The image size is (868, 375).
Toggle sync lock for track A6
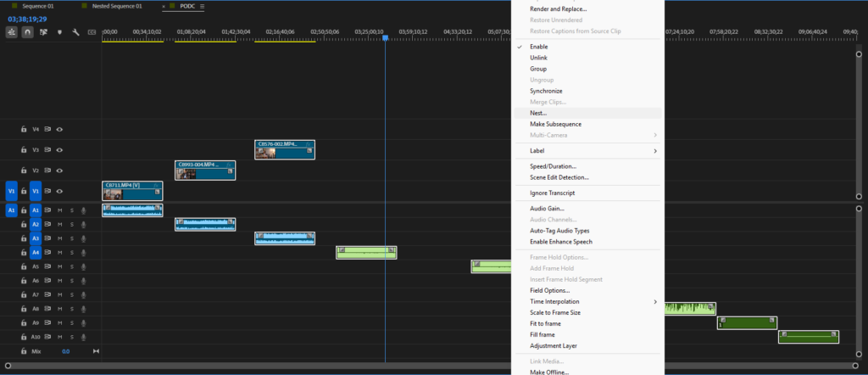point(47,280)
